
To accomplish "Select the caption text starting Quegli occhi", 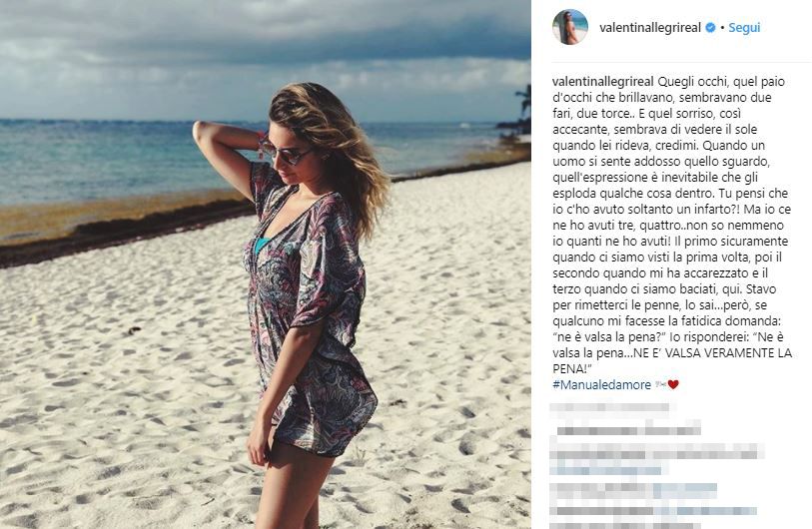I will 671,226.
